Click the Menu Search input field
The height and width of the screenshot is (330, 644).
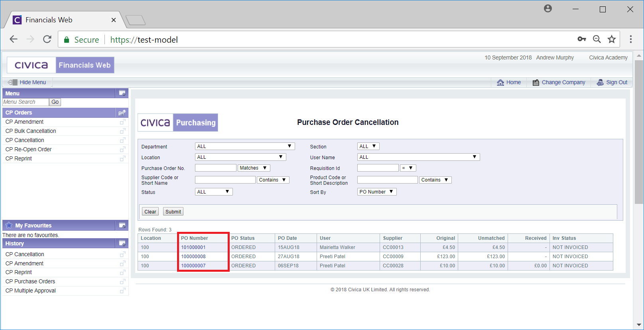[26, 102]
